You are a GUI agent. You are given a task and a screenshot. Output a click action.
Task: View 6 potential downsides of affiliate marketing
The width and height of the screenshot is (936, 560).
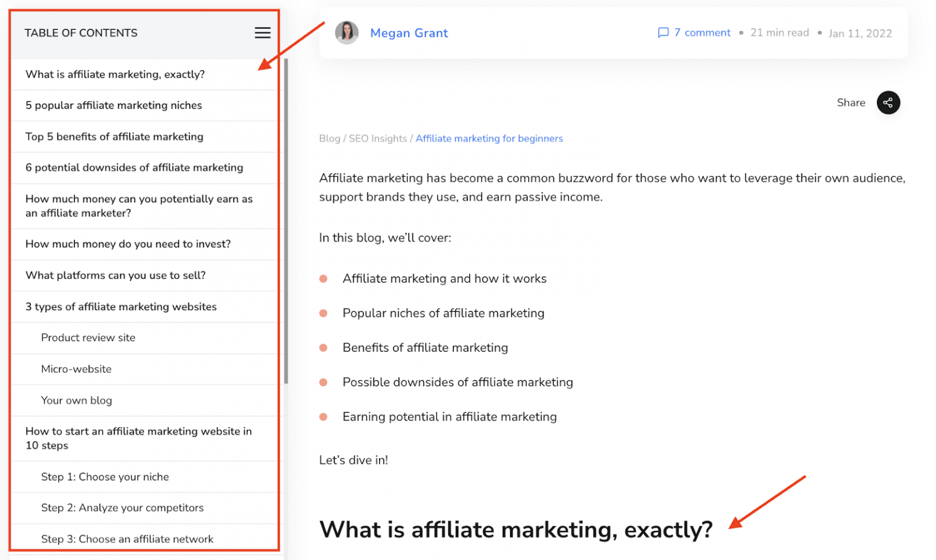[x=134, y=168]
